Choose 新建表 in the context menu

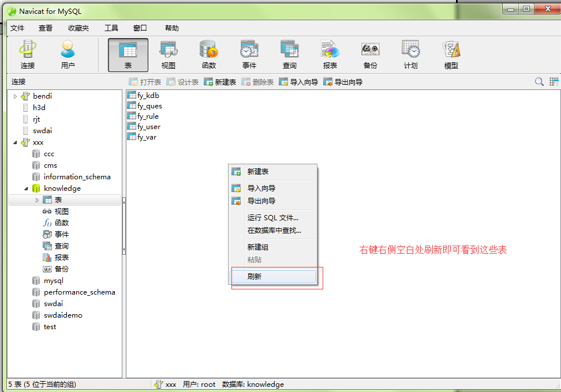point(272,172)
